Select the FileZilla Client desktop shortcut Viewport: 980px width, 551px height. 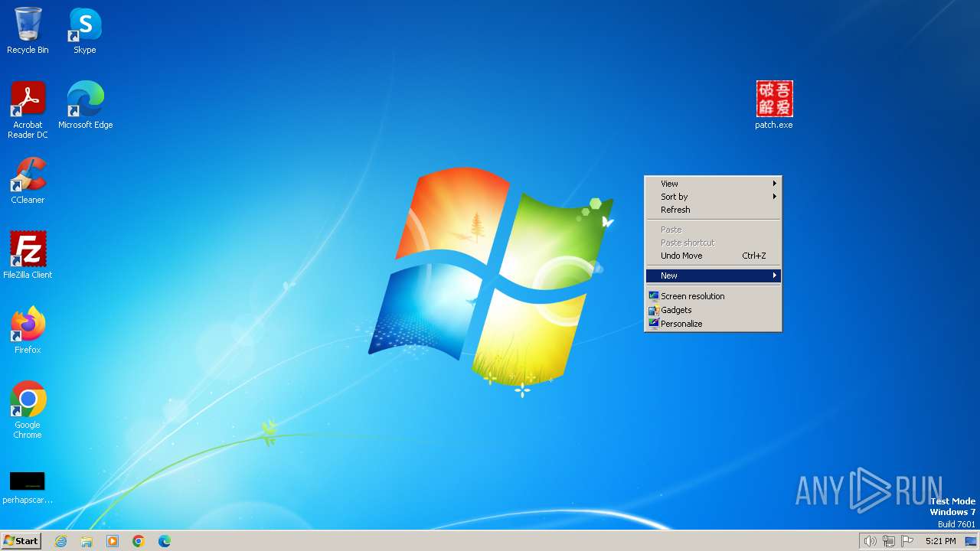tap(28, 256)
